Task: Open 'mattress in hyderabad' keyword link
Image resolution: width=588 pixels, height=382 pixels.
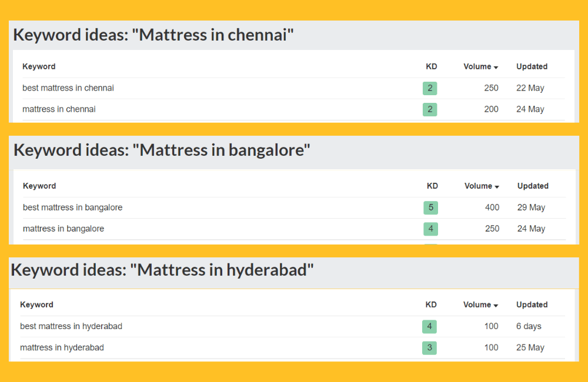Action: [x=62, y=347]
